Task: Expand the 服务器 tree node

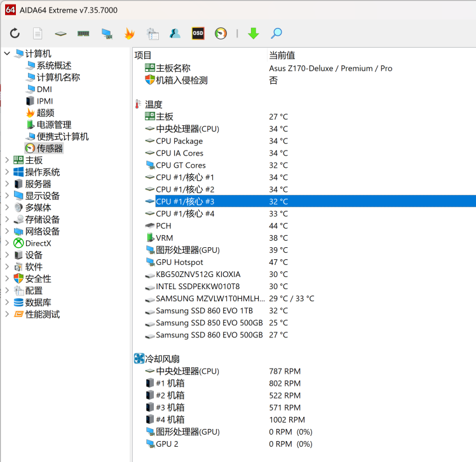Action: tap(7, 184)
